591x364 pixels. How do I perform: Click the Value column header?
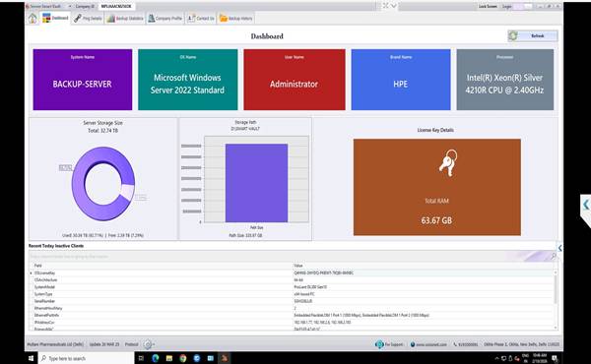298,266
